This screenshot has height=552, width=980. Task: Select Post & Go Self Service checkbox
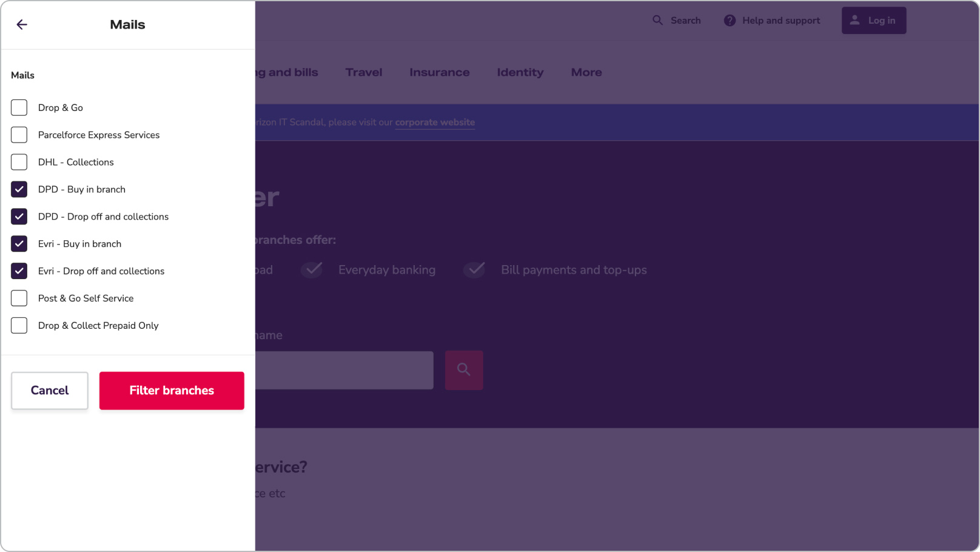[x=19, y=298]
